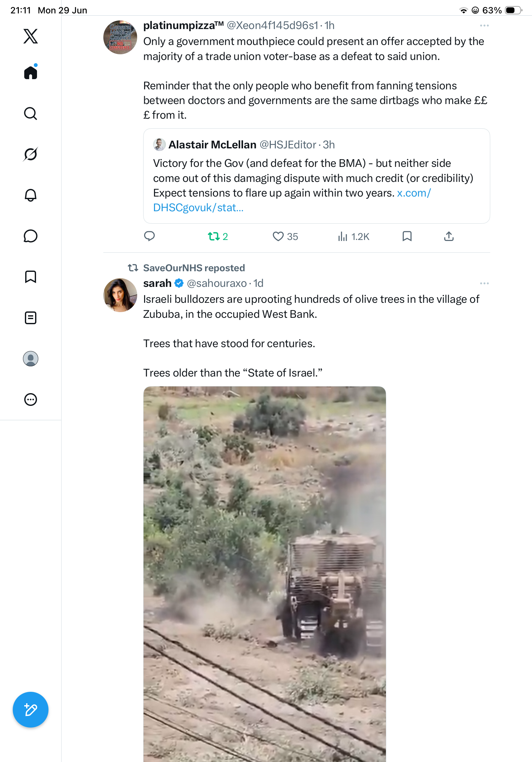Viewport: 532px width, 762px height.
Task: Open Grok from the sidebar
Action: click(31, 154)
